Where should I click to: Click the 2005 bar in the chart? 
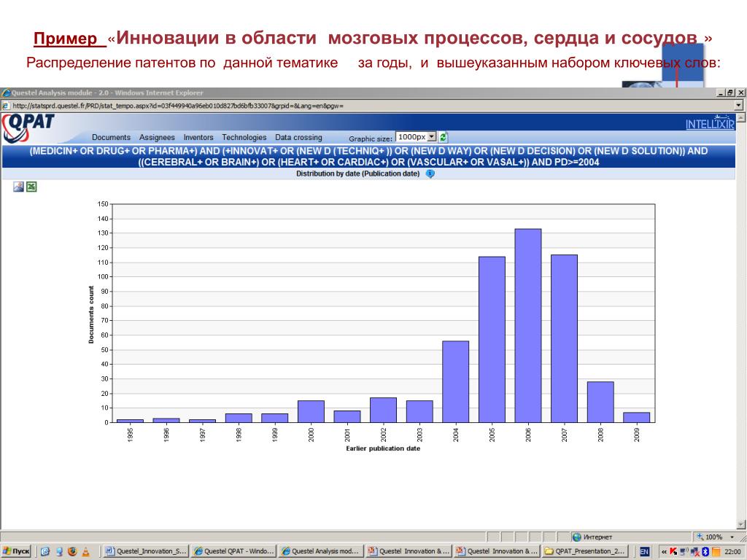tap(492, 340)
